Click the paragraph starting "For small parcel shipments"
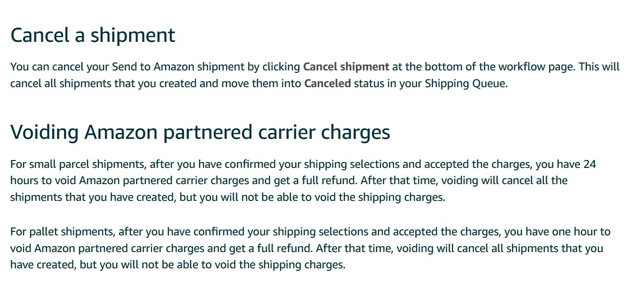The image size is (644, 290). point(303,181)
